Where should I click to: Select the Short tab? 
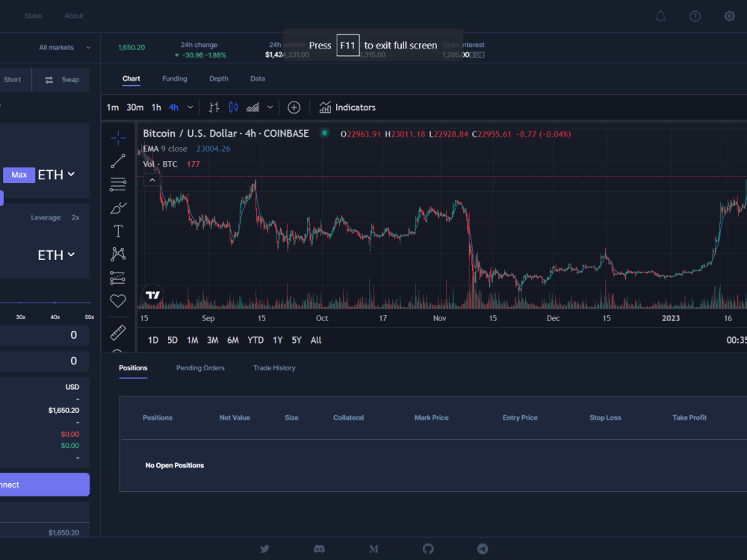tap(13, 80)
